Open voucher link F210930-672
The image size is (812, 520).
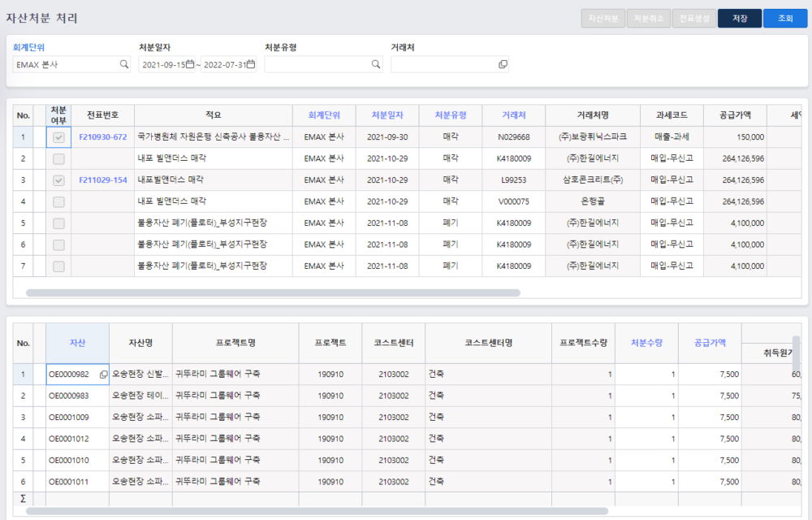pyautogui.click(x=102, y=137)
